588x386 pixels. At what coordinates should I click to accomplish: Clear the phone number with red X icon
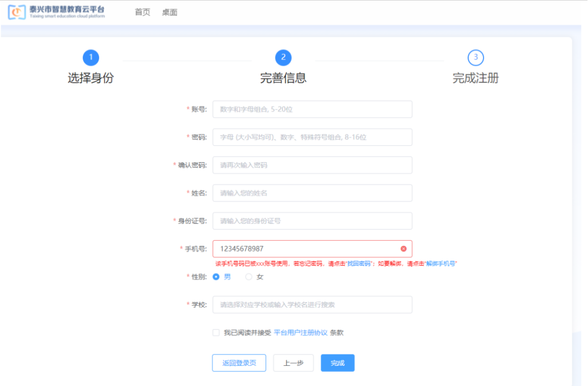click(x=403, y=249)
